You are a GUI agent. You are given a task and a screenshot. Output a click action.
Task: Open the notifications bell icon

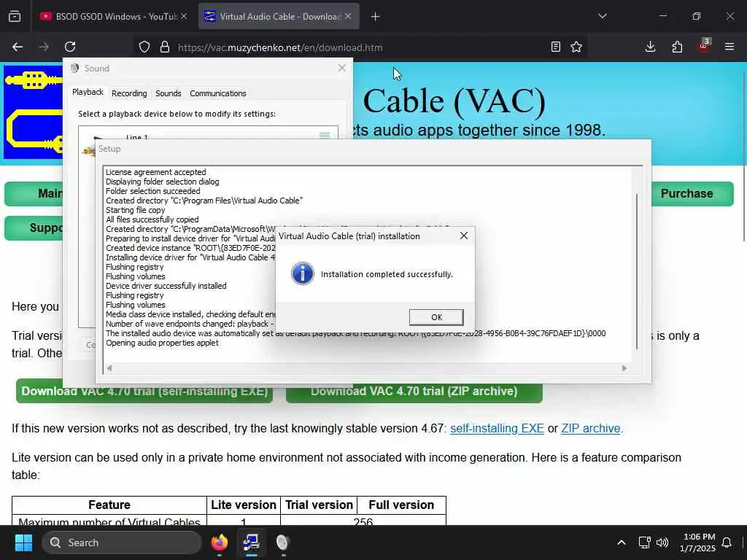click(x=727, y=542)
